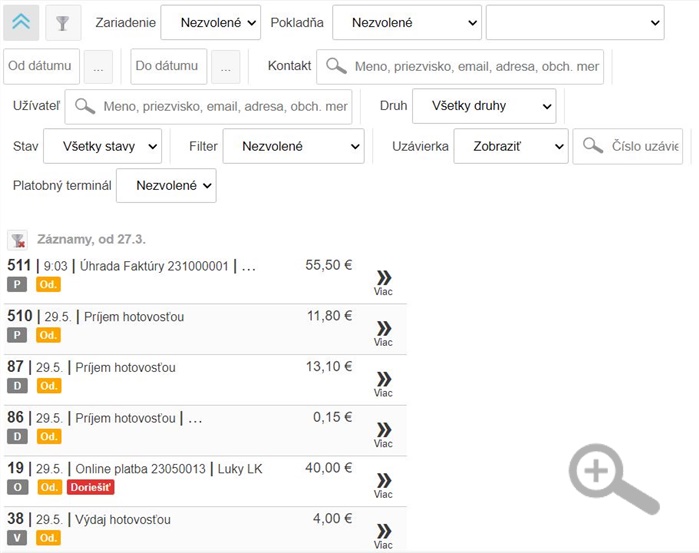Open the Druh dropdown Všetky druhy
The image size is (699, 553).
484,106
